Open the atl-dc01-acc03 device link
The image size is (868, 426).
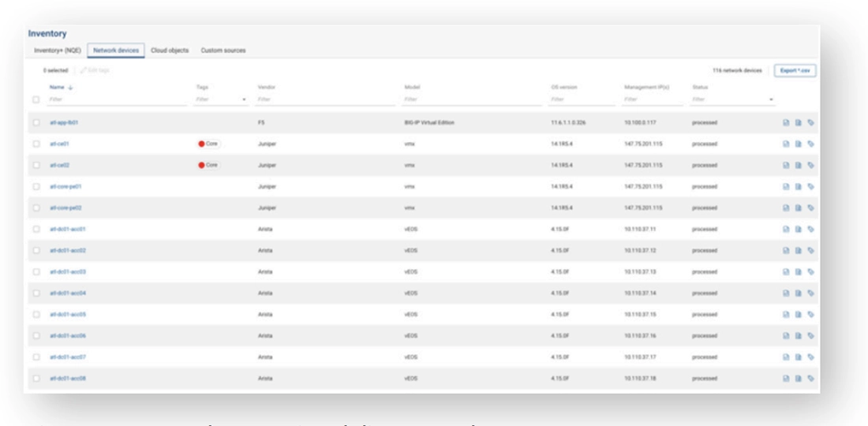68,272
